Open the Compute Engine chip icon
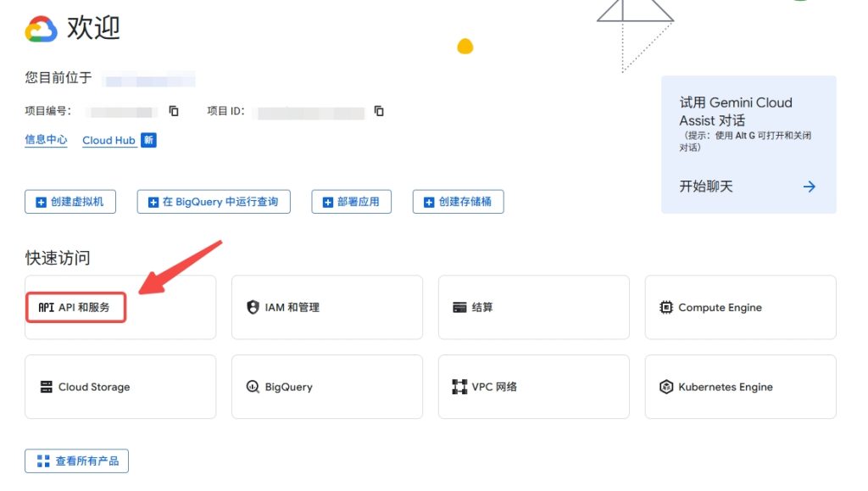868x491 pixels. [666, 307]
